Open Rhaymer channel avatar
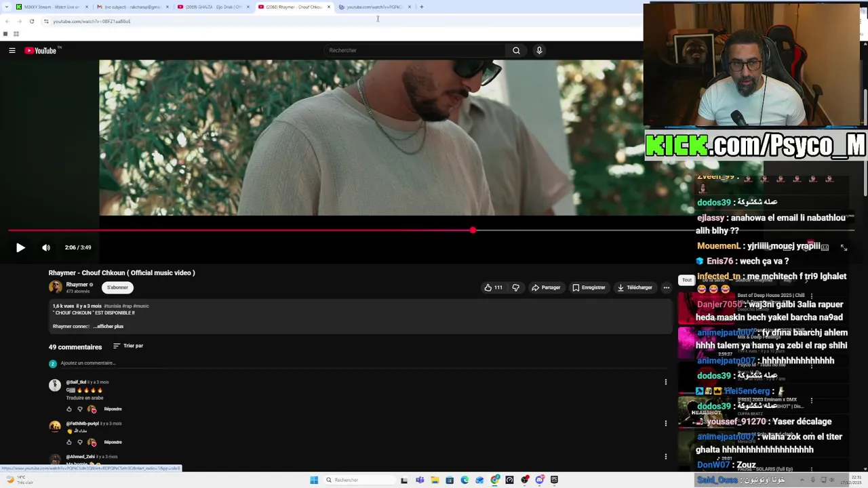Image resolution: width=868 pixels, height=488 pixels. coord(55,287)
